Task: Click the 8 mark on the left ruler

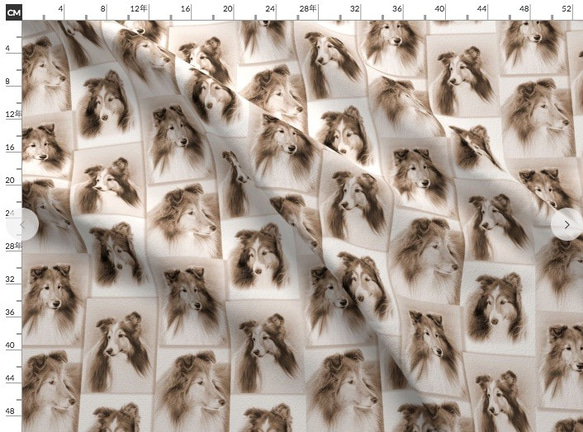Action: 8,81
